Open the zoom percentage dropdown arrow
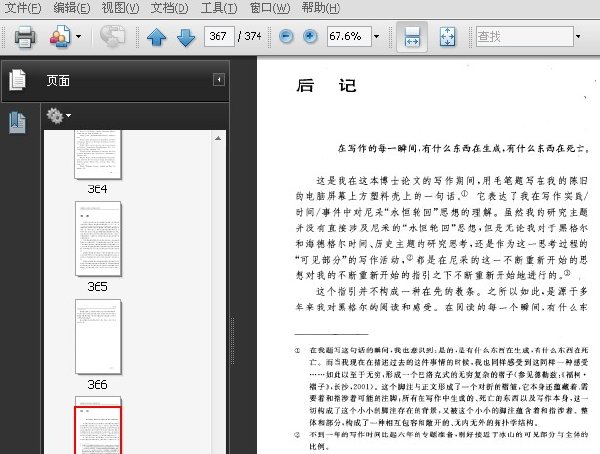 [377, 37]
